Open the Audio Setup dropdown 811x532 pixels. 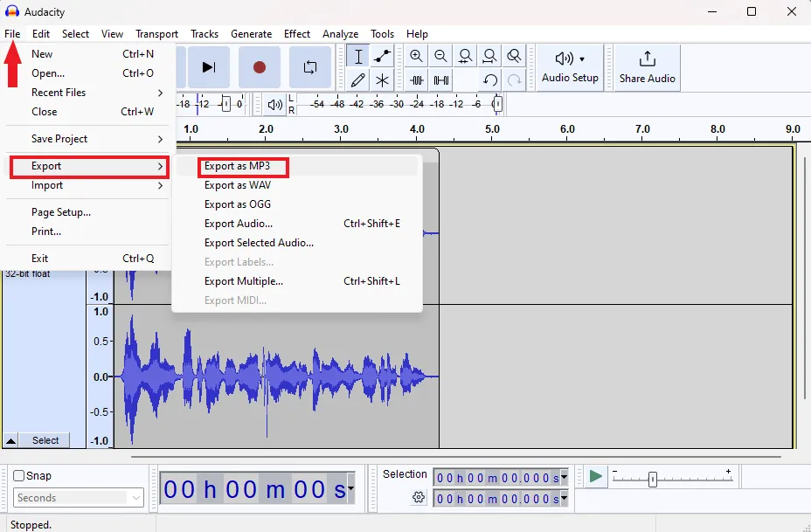point(570,67)
